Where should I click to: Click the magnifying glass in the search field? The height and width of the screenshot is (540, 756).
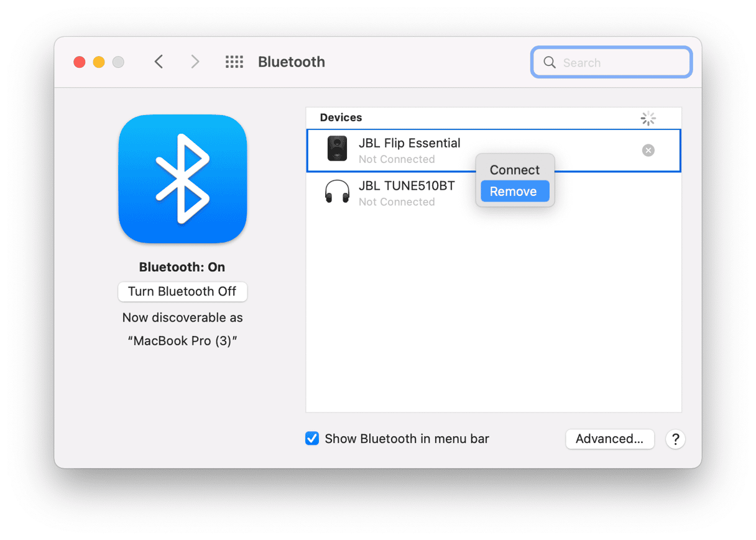tap(549, 62)
